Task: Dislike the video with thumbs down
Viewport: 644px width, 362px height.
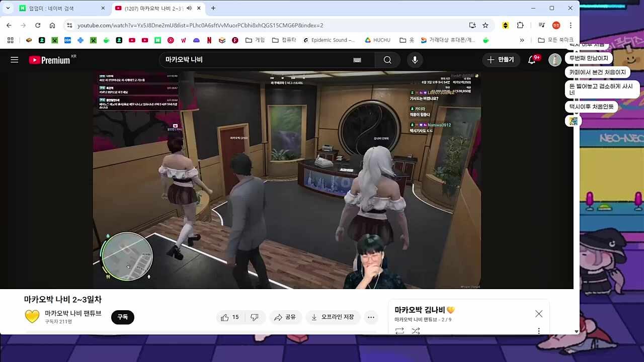Action: coord(255,317)
